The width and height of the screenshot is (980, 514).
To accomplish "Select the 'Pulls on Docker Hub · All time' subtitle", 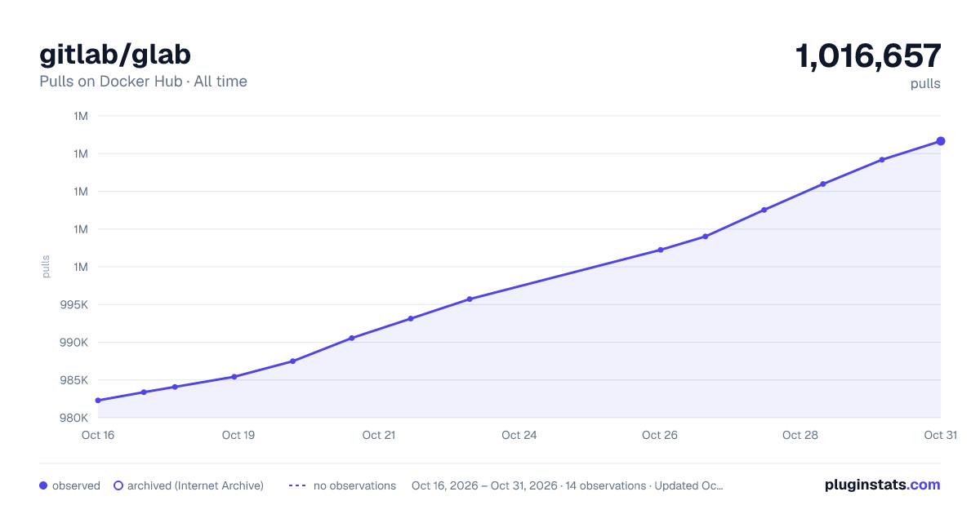I will 143,82.
